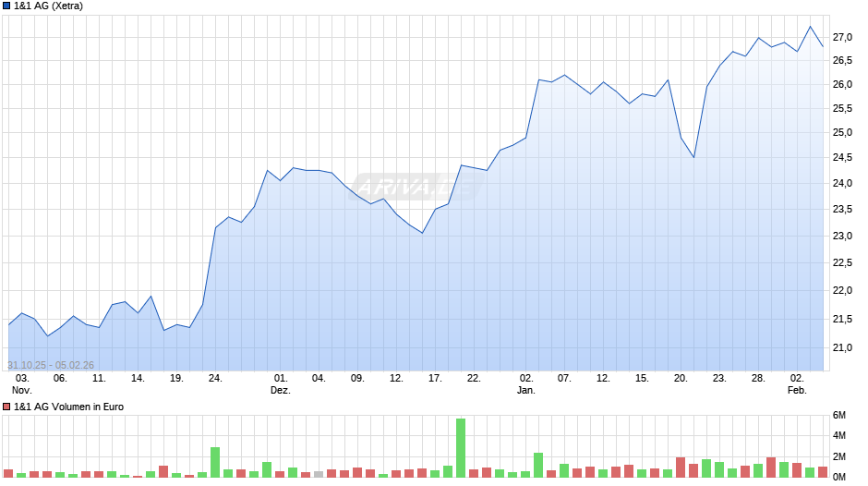
Task: Click the '03. Nov.' x-axis label
Action: pos(21,384)
